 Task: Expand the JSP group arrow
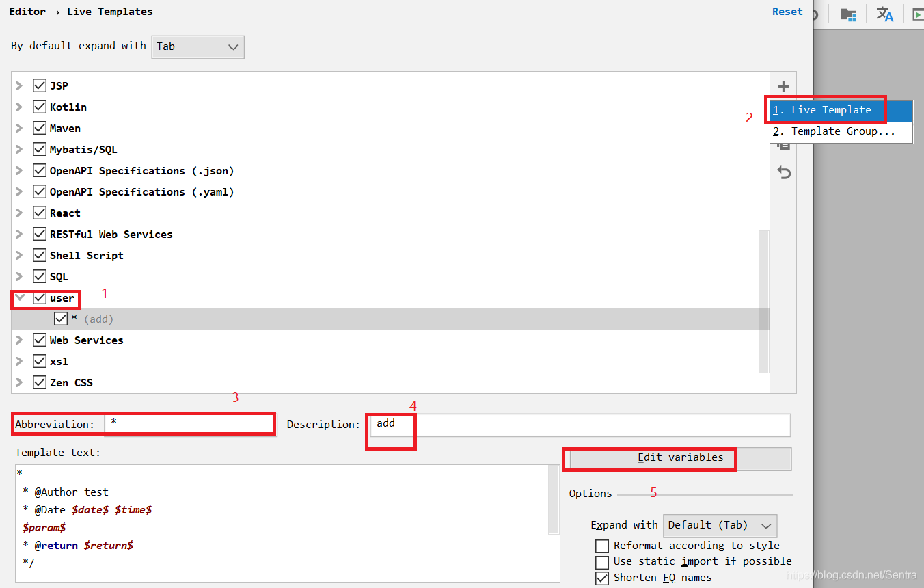(19, 85)
